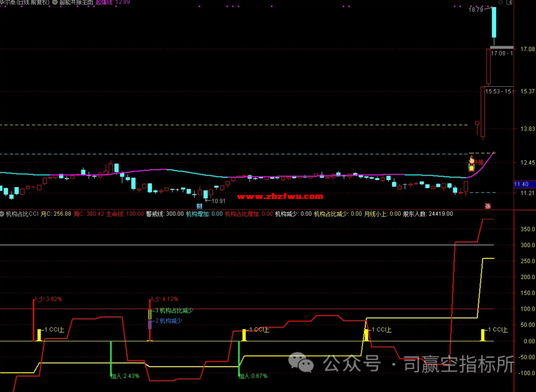Click the panel layout icon at top right
536x392 pixels.
coord(509,2)
